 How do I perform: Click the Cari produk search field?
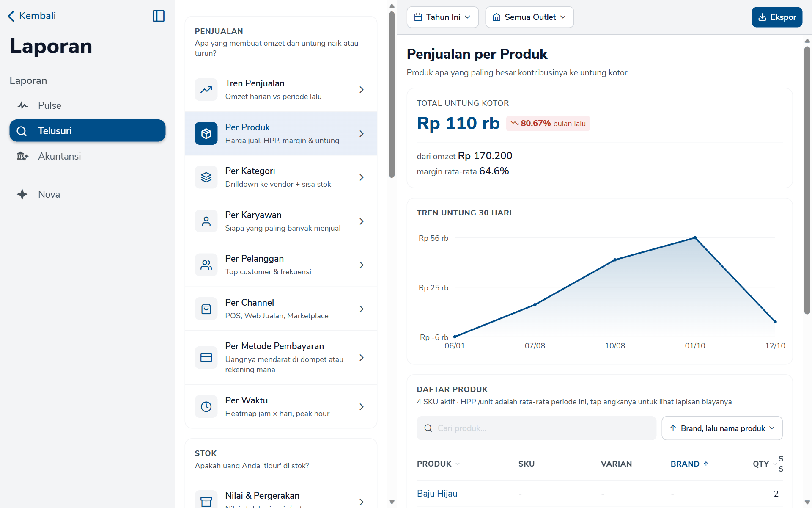536,428
